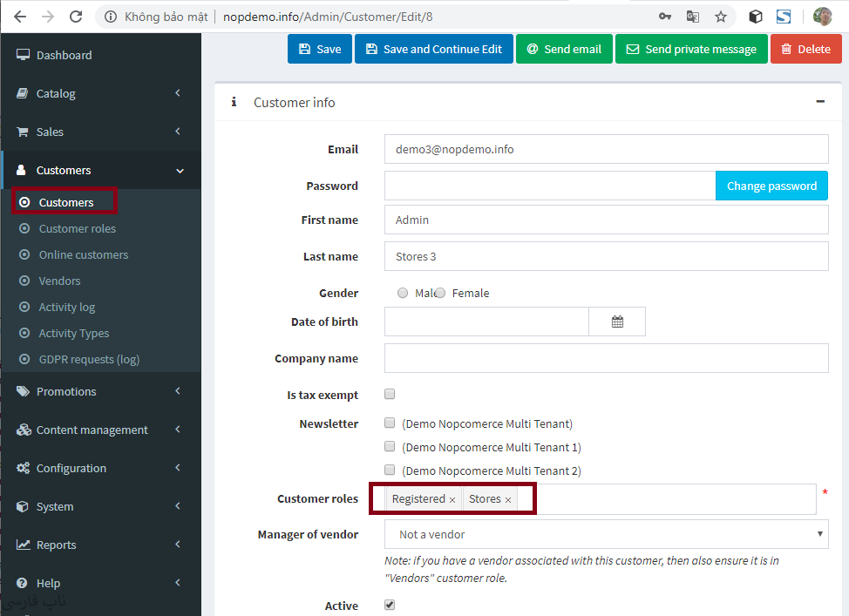Remove the Registered role tag
The image size is (849, 616).
[x=452, y=500]
